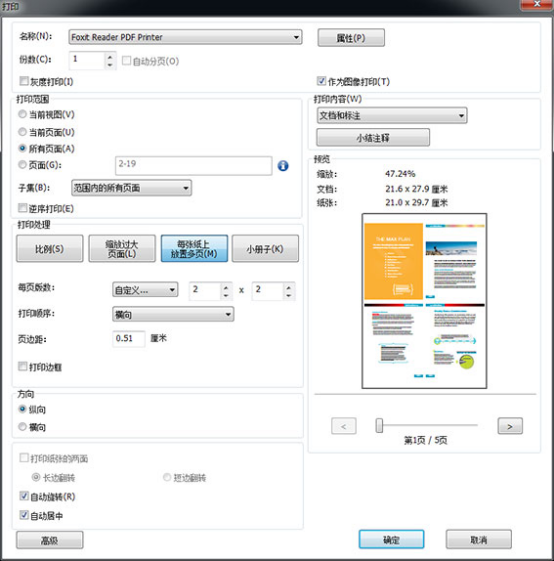Click the previous page preview arrow
Image resolution: width=554 pixels, height=561 pixels.
click(x=344, y=426)
